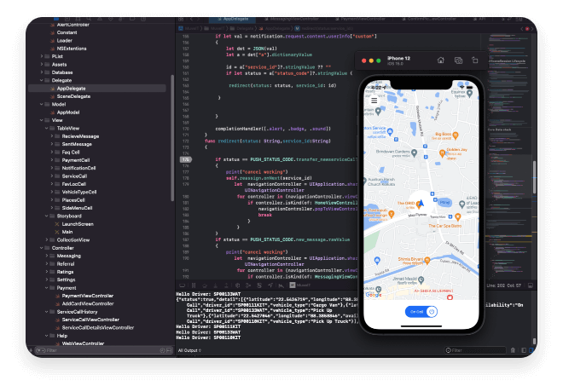The width and height of the screenshot is (563, 392).
Task: Expand the Messaging folder
Action: 47,256
